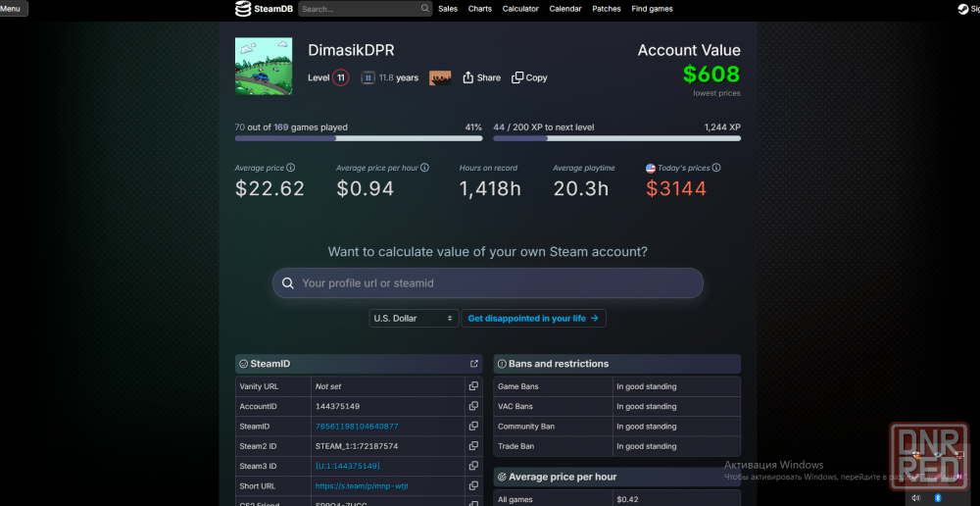Copy the AccountID value
This screenshot has width=980, height=506.
click(473, 407)
